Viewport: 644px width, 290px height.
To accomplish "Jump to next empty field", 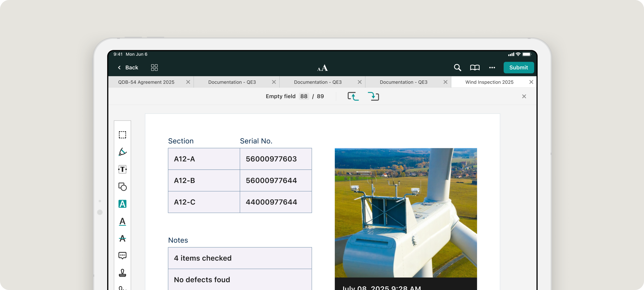I will pos(373,96).
